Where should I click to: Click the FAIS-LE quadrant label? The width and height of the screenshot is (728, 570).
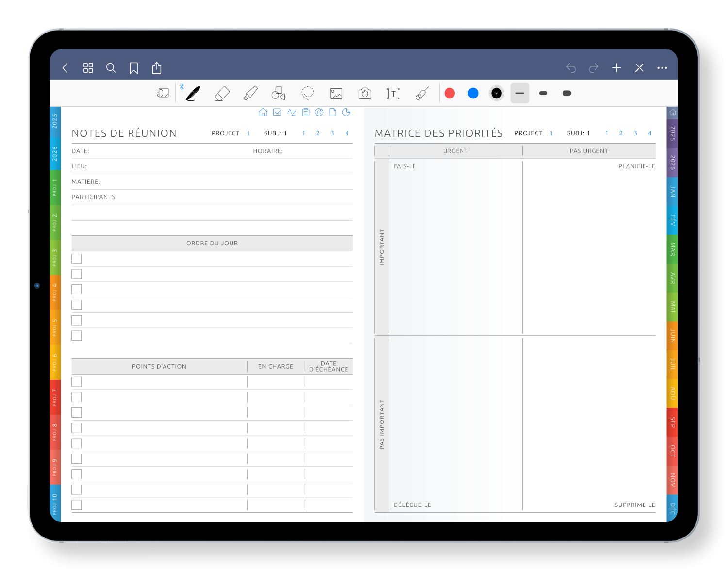405,166
